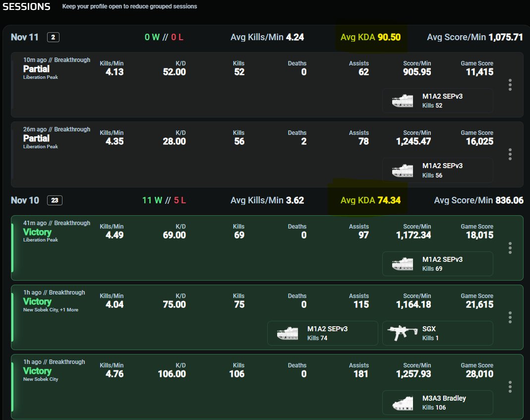Select the Nov 11 session count badge
530x420 pixels.
pyautogui.click(x=53, y=37)
